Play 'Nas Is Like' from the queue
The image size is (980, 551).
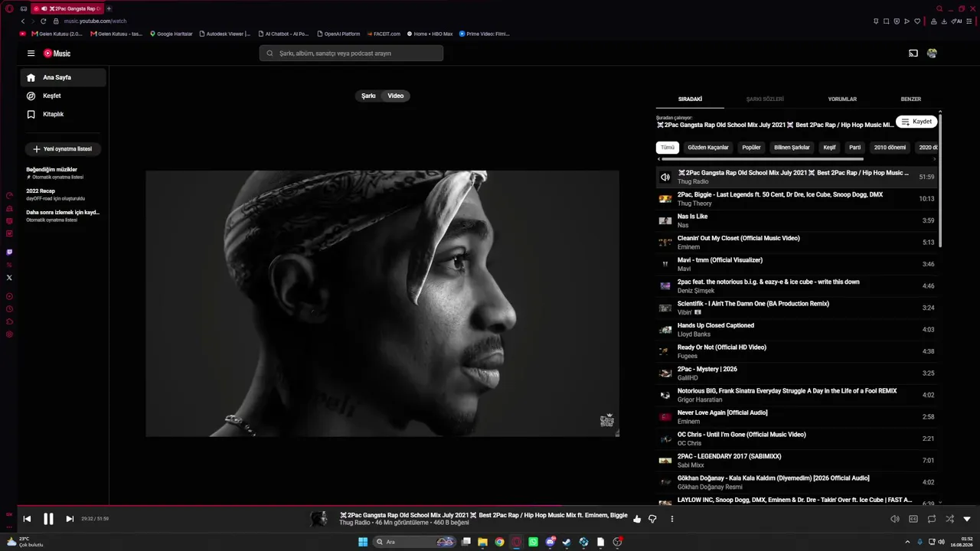click(x=796, y=220)
